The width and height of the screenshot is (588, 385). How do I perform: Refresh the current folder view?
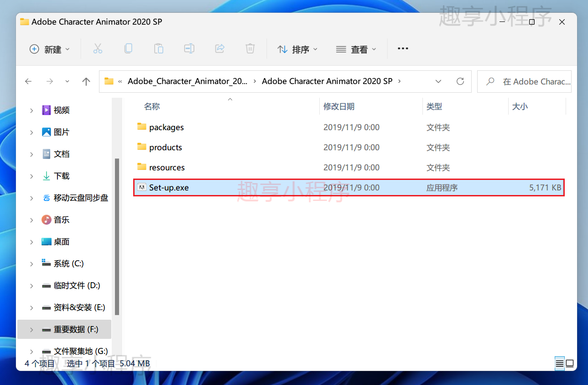click(460, 81)
